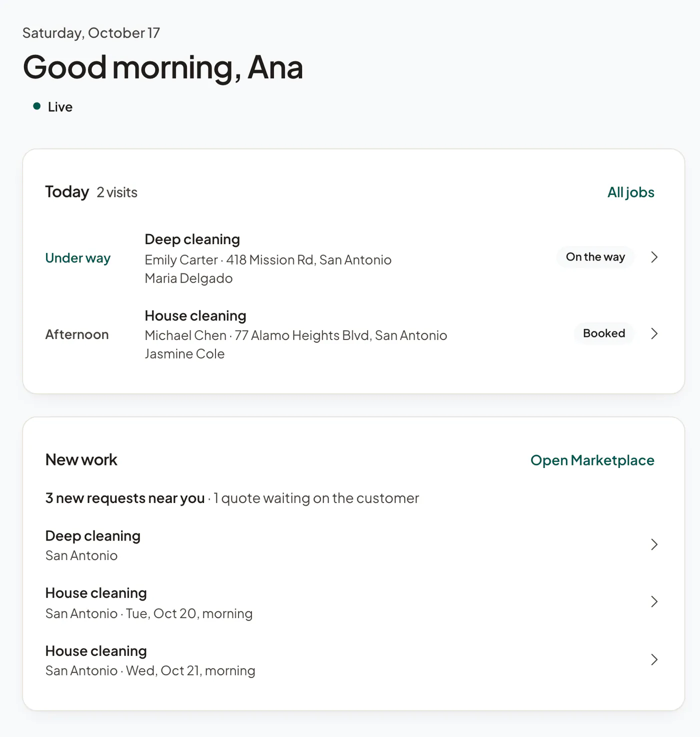Expand Emily Carter deep cleaning visit chevron
This screenshot has height=737, width=700.
click(654, 257)
